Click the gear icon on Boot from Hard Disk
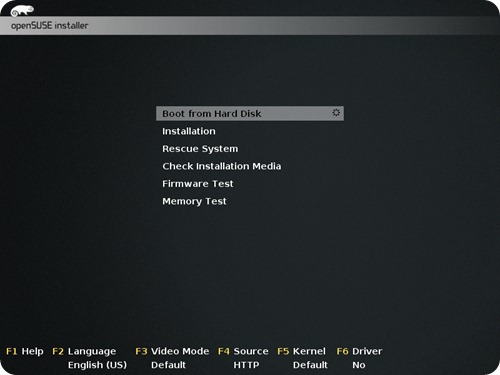This screenshot has height=375, width=500. (336, 112)
